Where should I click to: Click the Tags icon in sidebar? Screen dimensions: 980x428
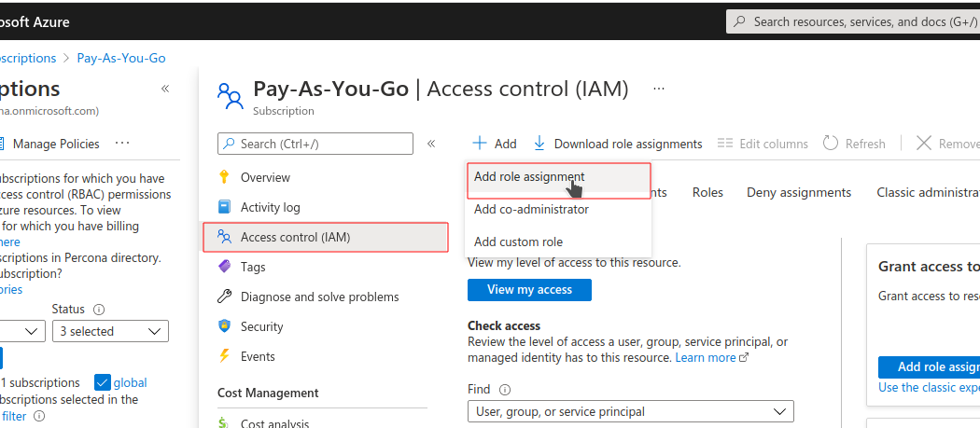(224, 267)
